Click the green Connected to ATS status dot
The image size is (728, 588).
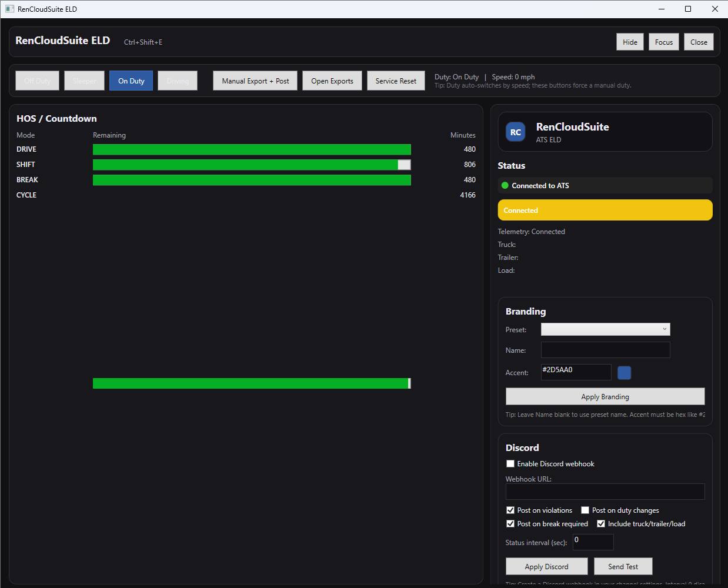click(505, 185)
